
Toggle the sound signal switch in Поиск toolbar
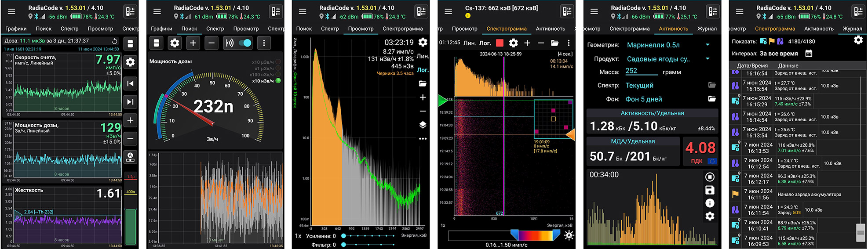pos(245,43)
